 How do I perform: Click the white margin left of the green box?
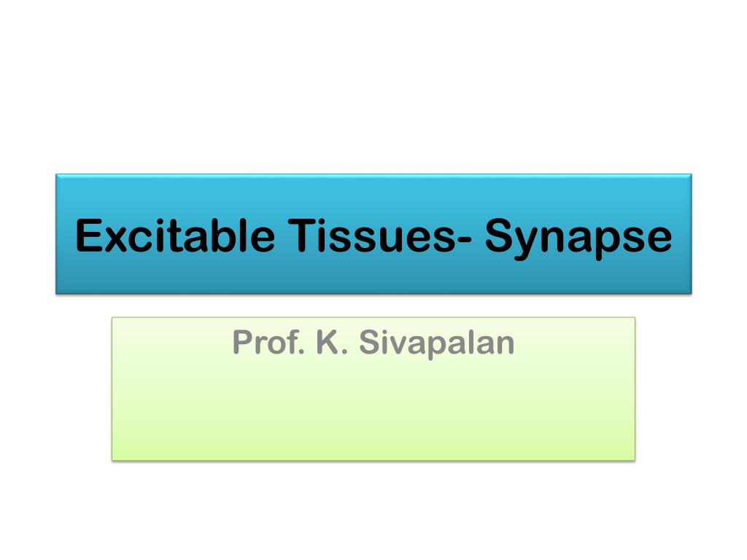point(55,389)
